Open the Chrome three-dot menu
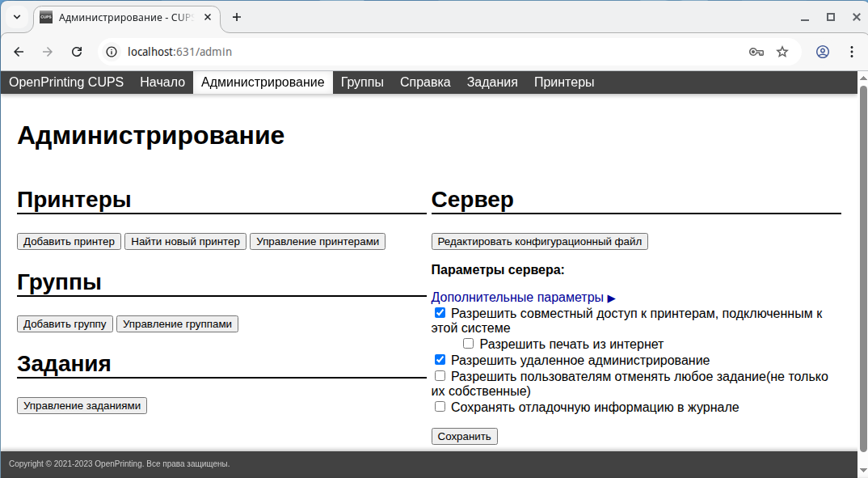This screenshot has height=478, width=868. tap(851, 52)
